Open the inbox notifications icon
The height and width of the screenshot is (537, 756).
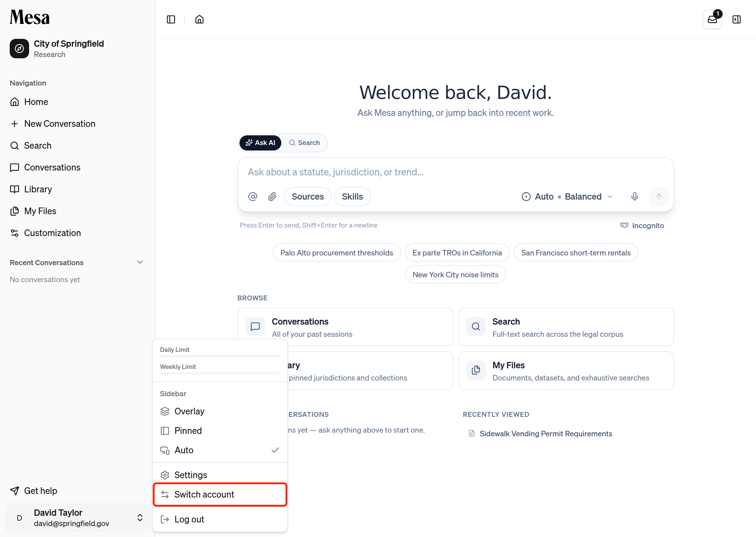click(712, 19)
